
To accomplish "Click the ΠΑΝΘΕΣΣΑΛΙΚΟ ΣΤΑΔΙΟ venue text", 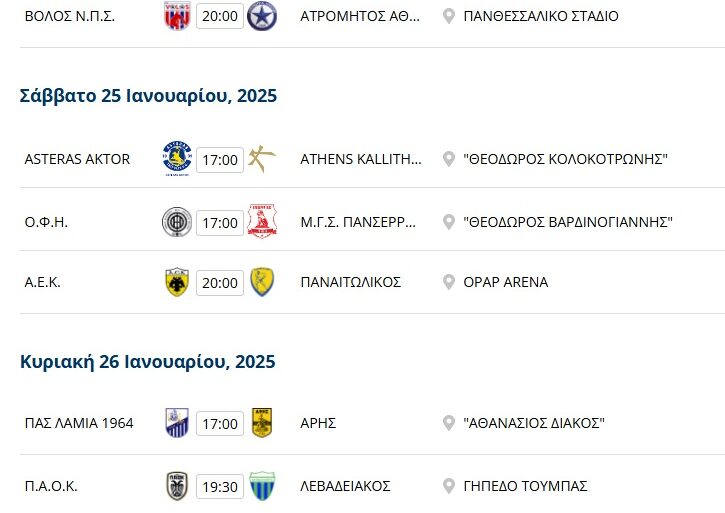I will click(x=540, y=16).
